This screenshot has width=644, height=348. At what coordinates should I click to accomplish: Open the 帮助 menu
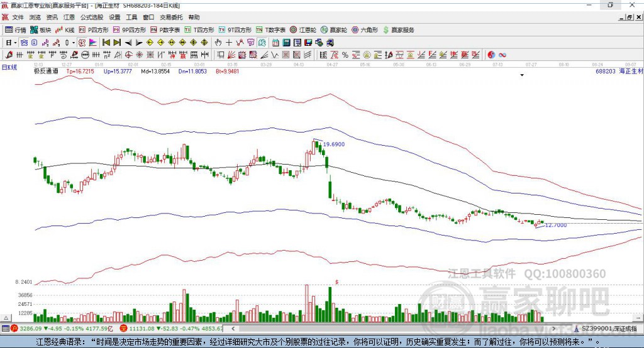click(x=194, y=17)
